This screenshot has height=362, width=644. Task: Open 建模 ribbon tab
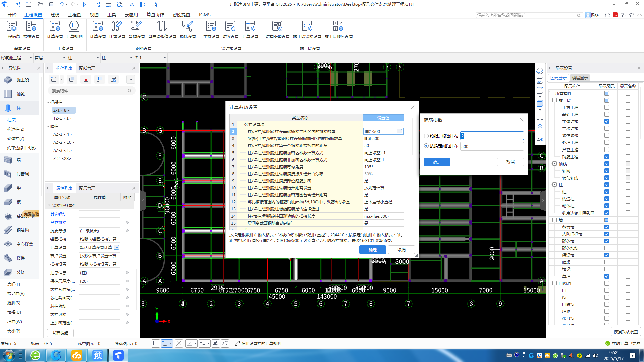click(55, 15)
